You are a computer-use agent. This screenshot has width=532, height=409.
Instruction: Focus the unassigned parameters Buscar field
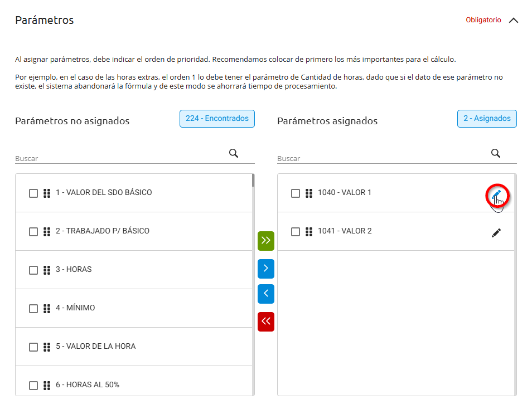(120, 158)
